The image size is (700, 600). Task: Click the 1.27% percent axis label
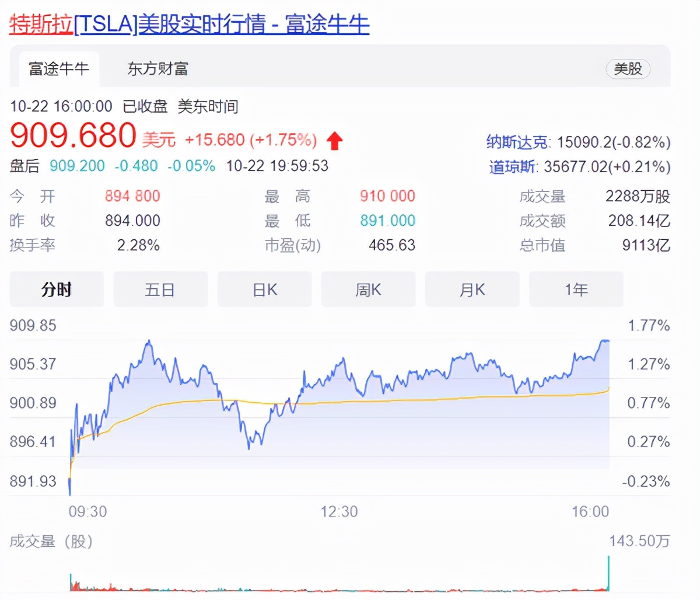click(x=649, y=364)
